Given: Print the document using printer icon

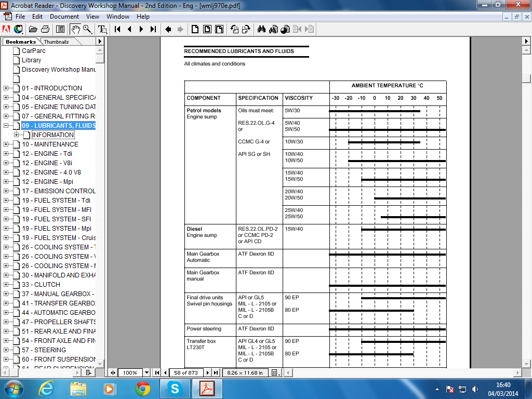Looking at the screenshot, I should (45, 29).
